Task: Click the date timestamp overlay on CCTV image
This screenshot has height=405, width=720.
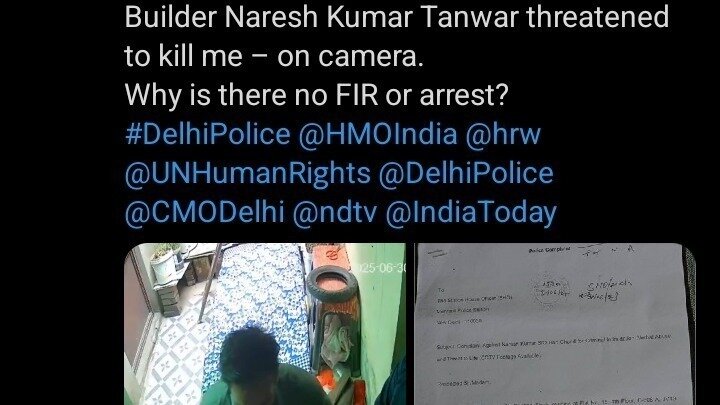Action: click(x=382, y=268)
